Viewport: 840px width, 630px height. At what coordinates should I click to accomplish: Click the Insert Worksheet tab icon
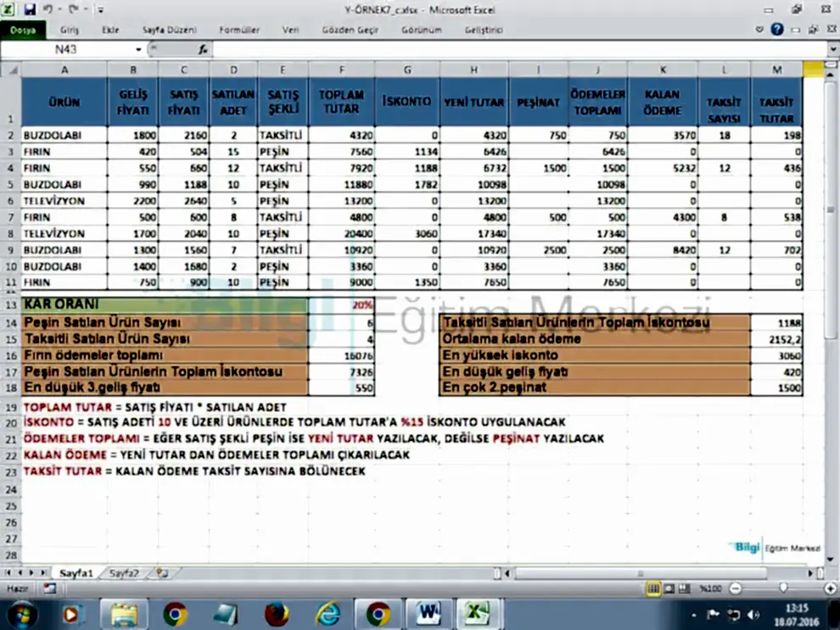click(x=161, y=573)
